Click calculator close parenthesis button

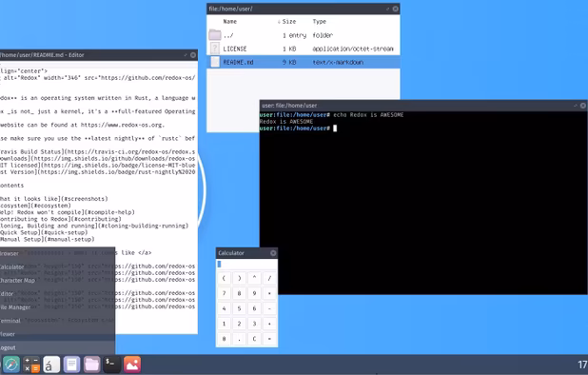tap(239, 278)
